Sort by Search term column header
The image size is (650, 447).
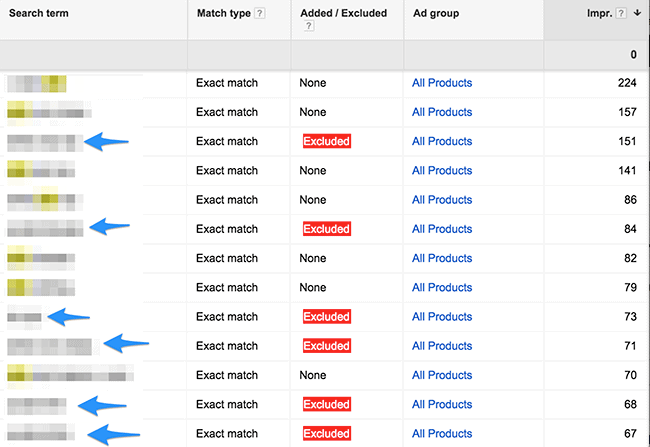(39, 13)
